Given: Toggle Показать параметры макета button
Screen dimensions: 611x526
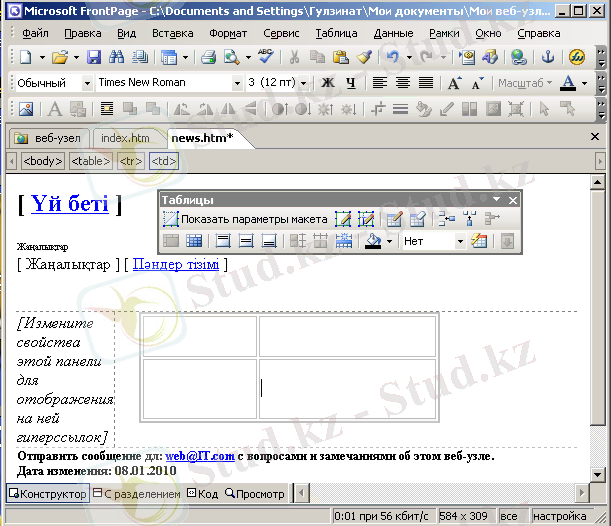Looking at the screenshot, I should point(245,219).
